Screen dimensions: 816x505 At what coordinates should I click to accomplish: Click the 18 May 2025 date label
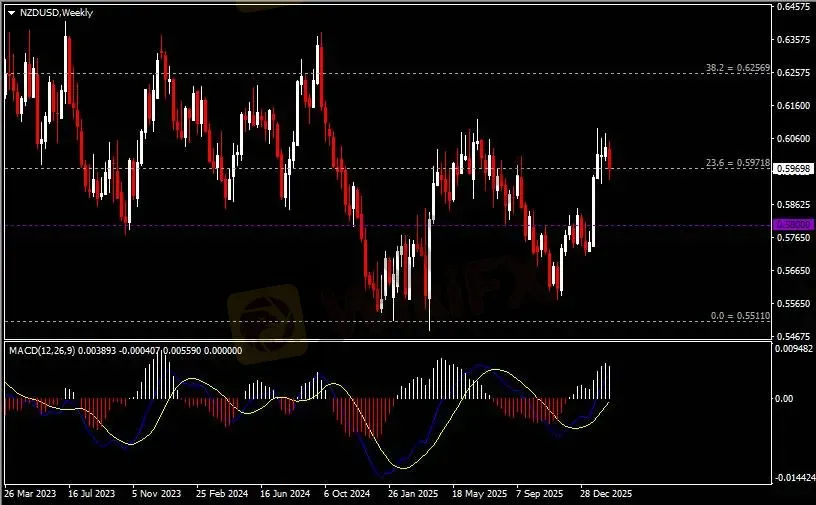477,494
